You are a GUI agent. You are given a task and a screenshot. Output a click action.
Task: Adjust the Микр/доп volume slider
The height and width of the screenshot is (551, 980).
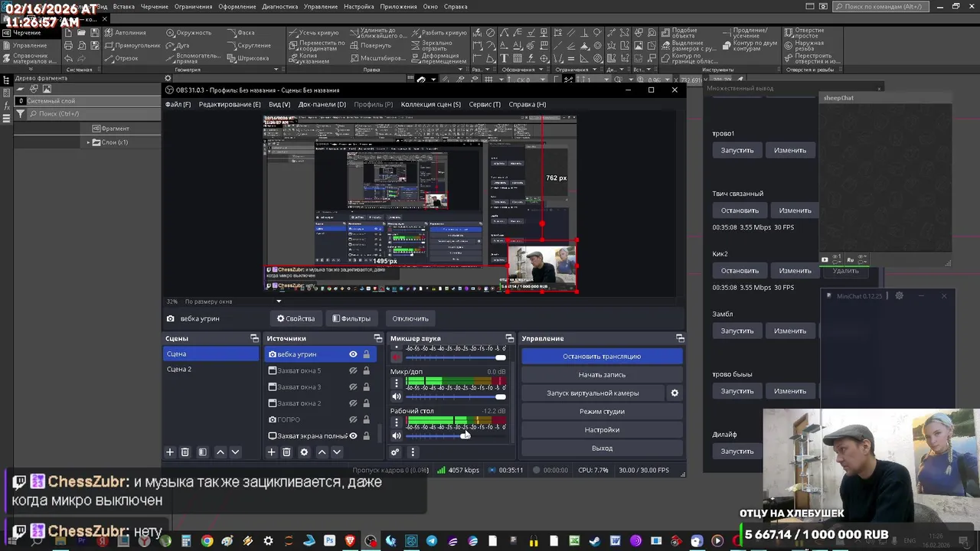456,396
